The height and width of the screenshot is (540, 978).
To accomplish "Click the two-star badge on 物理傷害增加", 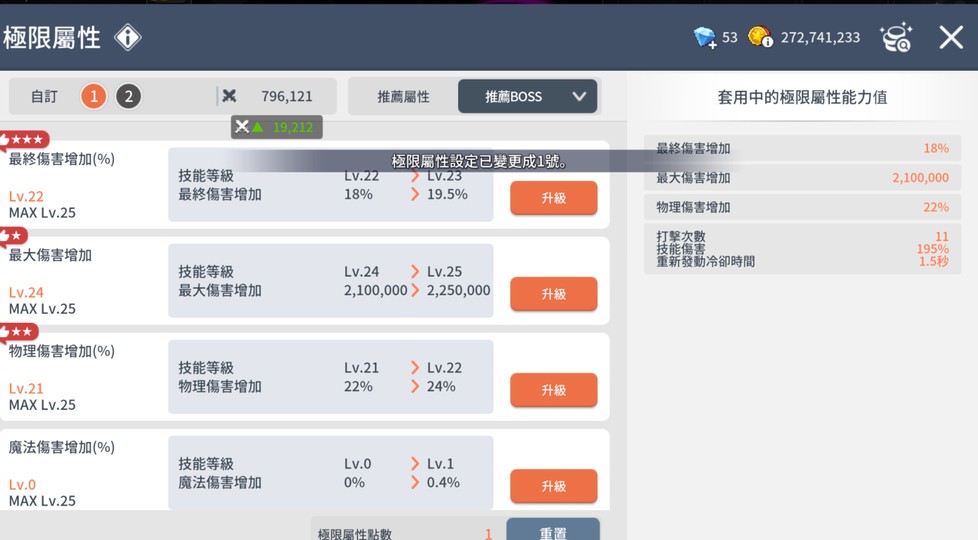I will 19,332.
